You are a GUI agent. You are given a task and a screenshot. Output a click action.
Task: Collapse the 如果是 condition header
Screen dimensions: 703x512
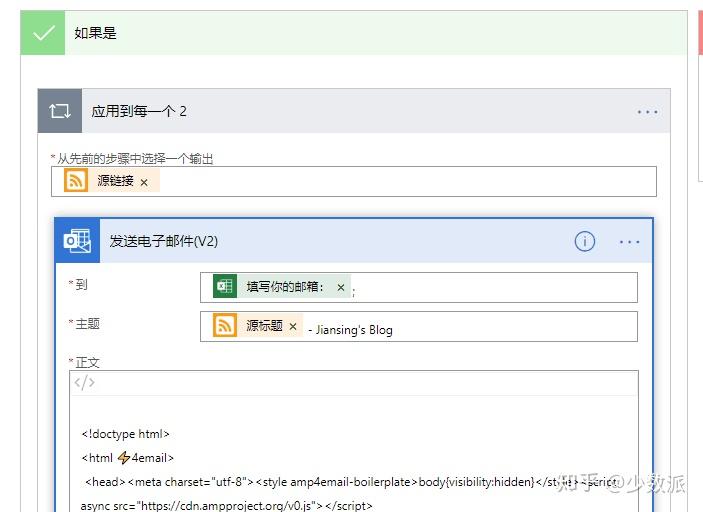point(354,33)
